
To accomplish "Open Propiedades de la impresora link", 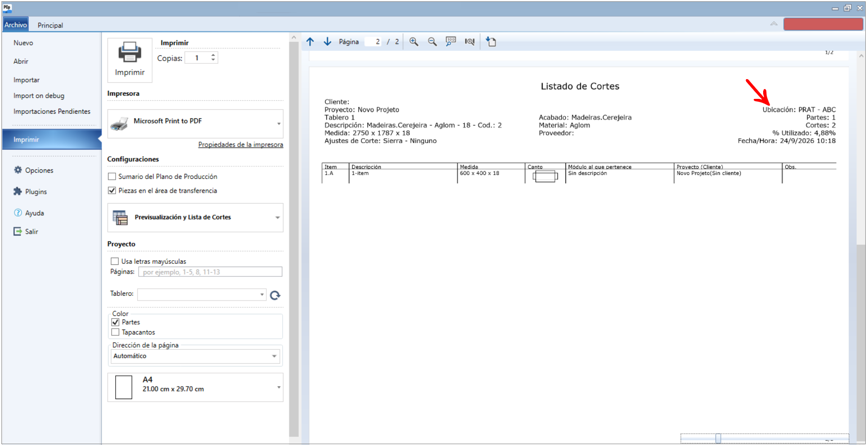I will point(241,145).
